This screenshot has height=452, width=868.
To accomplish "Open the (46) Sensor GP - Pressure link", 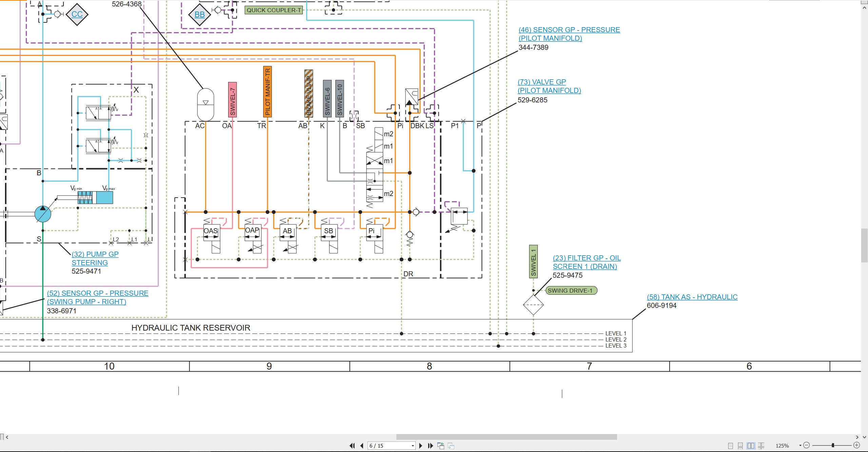I will click(569, 34).
